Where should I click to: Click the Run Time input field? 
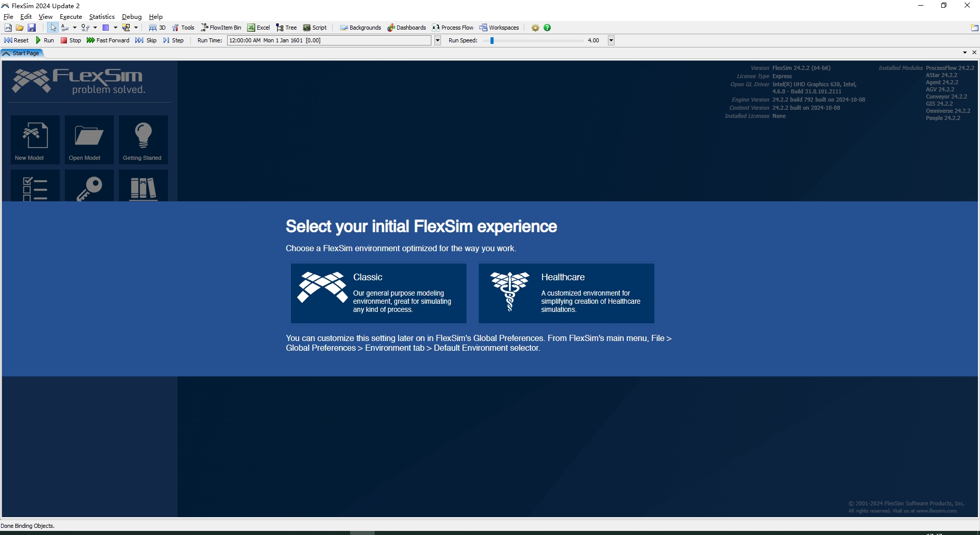click(329, 40)
